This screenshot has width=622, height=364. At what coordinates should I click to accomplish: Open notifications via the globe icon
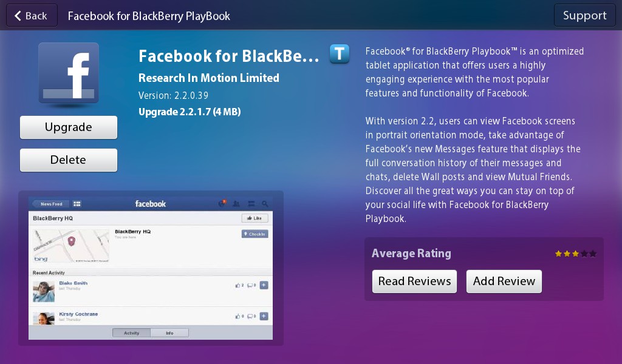pos(222,204)
